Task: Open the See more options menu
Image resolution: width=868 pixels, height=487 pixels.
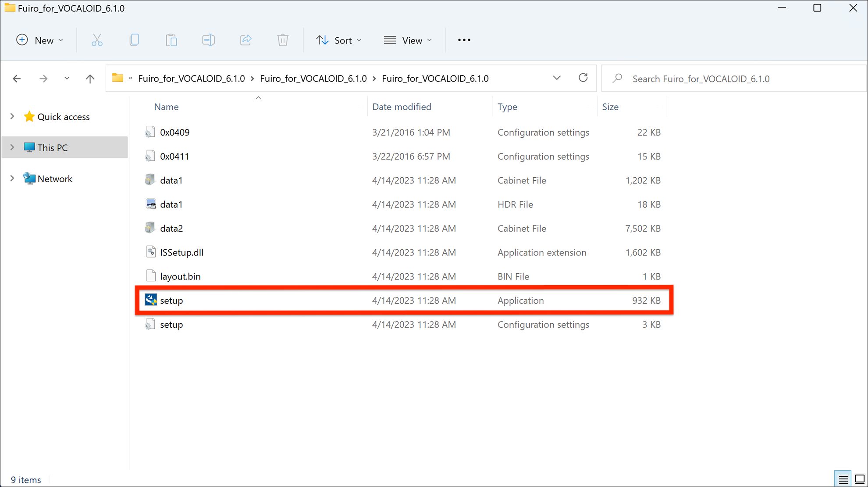Action: pyautogui.click(x=463, y=40)
